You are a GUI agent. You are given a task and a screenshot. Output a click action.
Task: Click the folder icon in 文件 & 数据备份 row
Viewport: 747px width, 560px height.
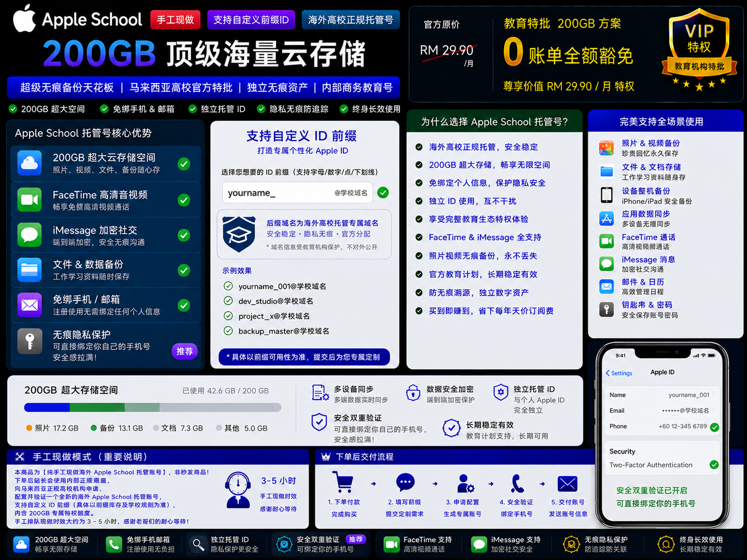pyautogui.click(x=30, y=270)
